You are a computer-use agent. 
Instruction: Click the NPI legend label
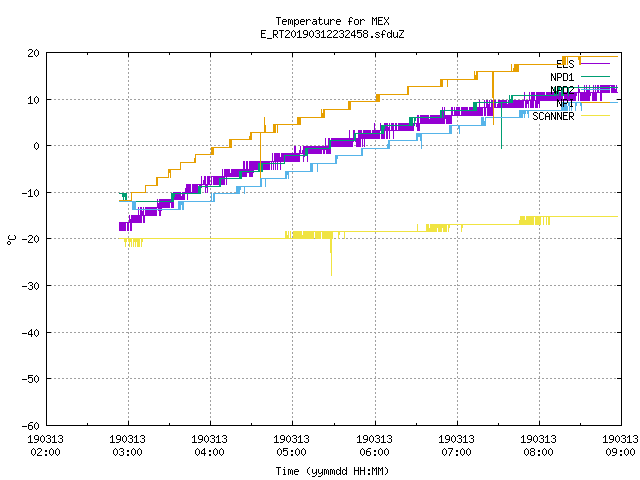[565, 103]
